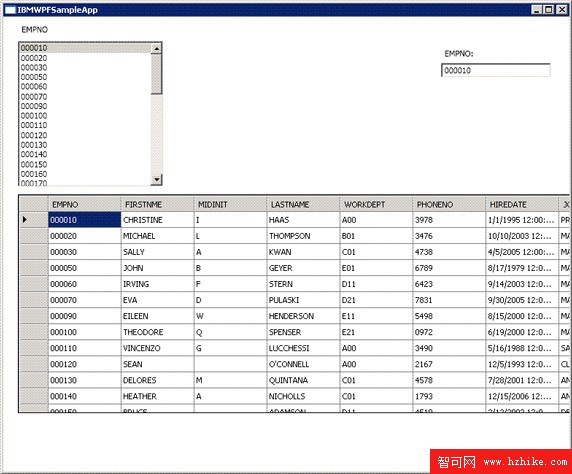Viewport: 572px width, 474px height.
Task: Select 000100 in the EMPNO listbox
Action: pyautogui.click(x=85, y=116)
